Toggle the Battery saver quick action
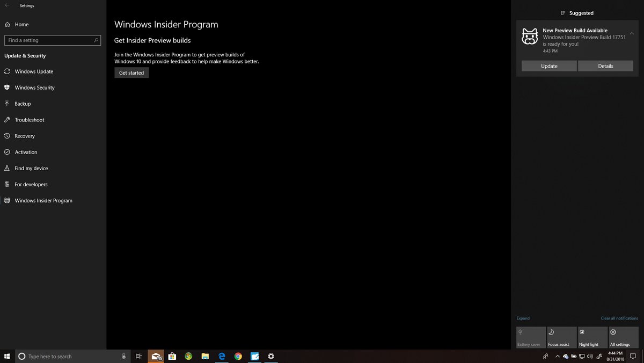Screen dimensions: 644x363 pos(531,338)
